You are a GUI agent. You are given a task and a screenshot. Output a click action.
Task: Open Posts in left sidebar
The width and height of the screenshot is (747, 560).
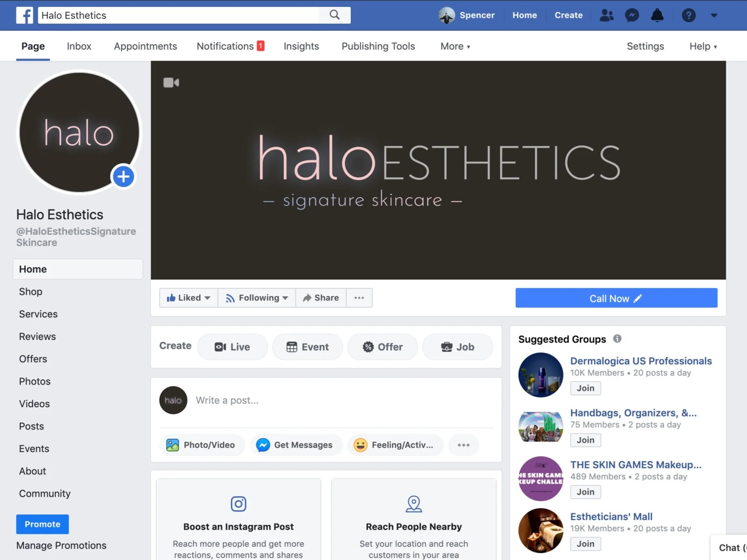click(32, 426)
